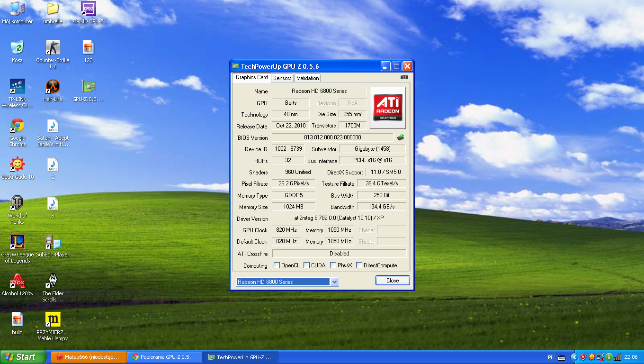This screenshot has width=644, height=364.
Task: Click the Bus Interface value PCI-E x16 @ x16
Action: coord(372,160)
